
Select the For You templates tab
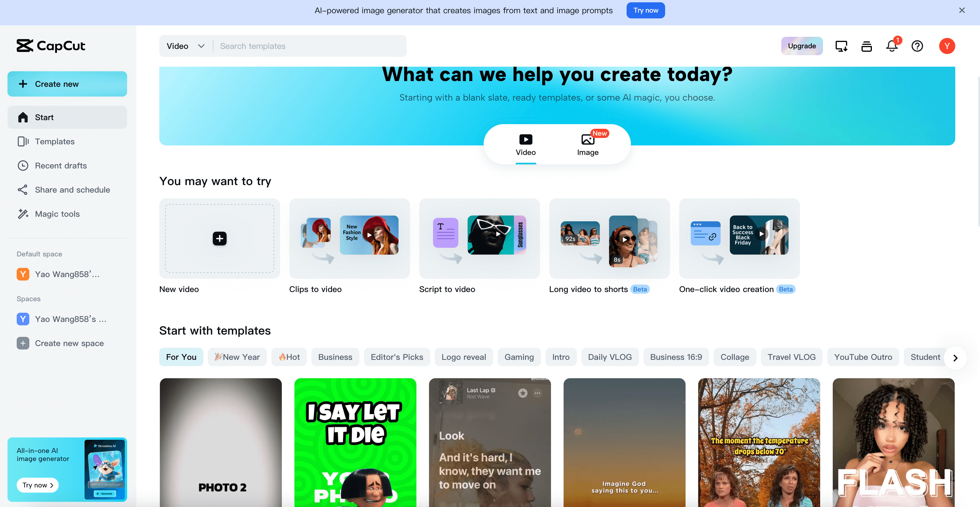[181, 357]
